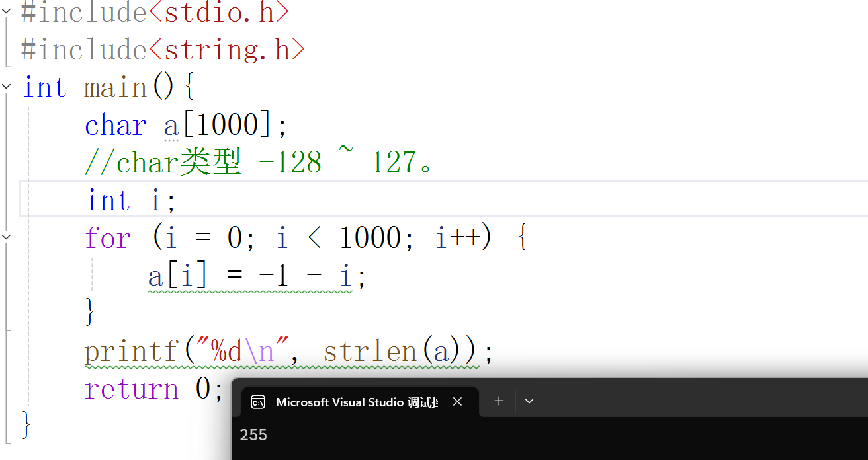This screenshot has width=868, height=460.
Task: Click the 'printf' function call
Action: (x=132, y=350)
